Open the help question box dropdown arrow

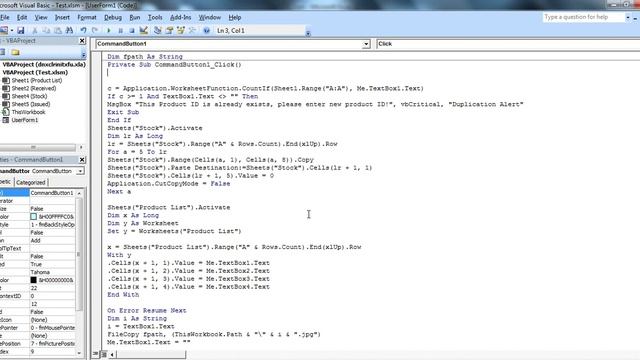[x=628, y=17]
